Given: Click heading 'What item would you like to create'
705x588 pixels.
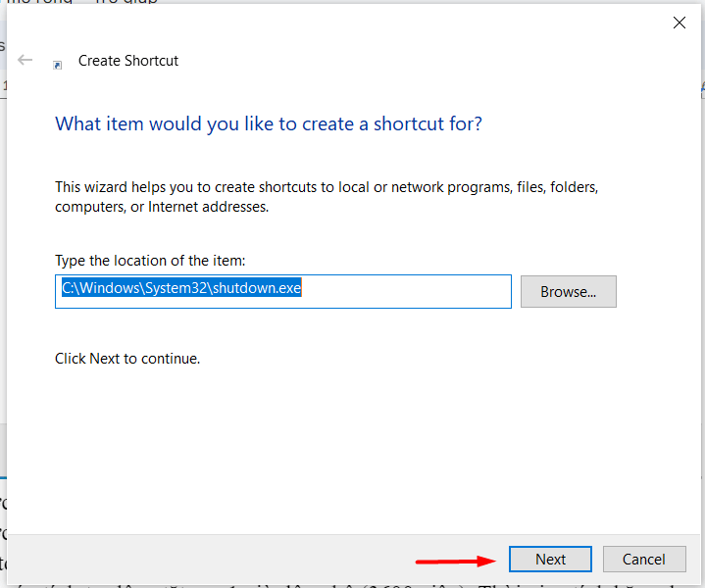Looking at the screenshot, I should [x=269, y=124].
